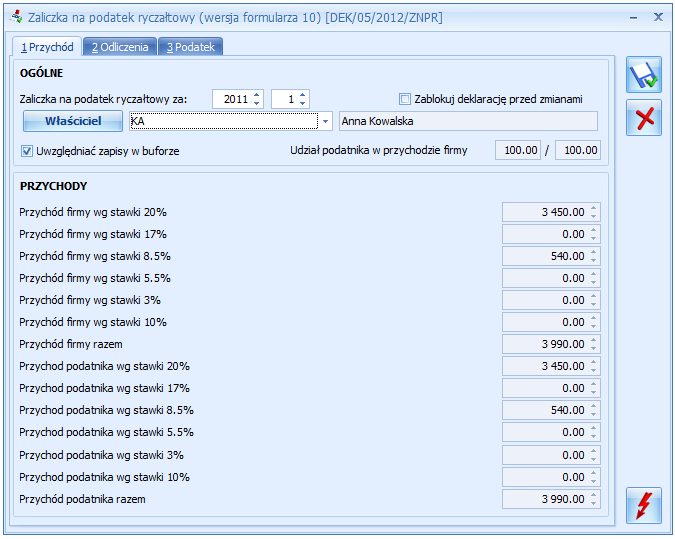Recalculate the declaration with the lightning bolt icon
The image size is (675, 539).
644,505
